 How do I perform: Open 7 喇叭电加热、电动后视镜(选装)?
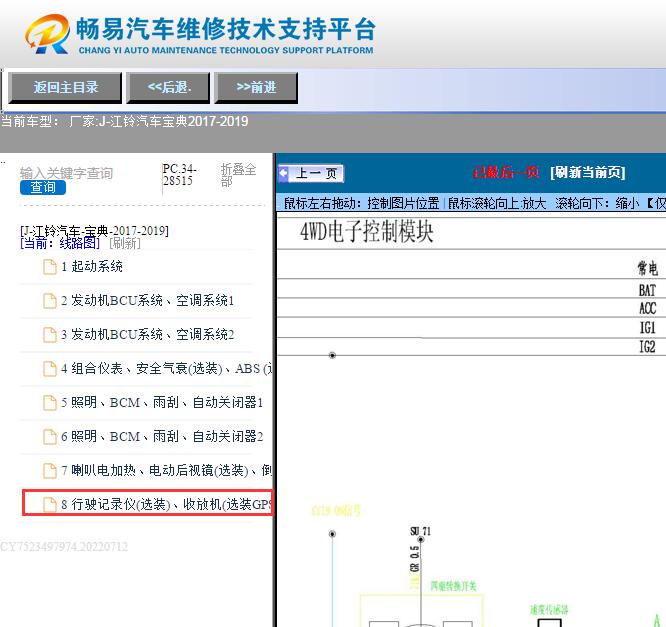pos(166,470)
